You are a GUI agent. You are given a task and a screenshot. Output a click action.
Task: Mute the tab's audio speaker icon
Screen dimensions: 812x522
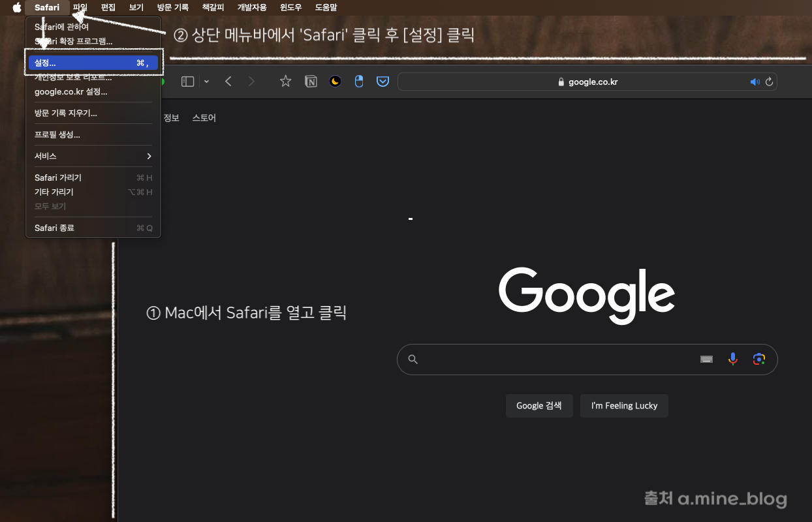point(755,82)
